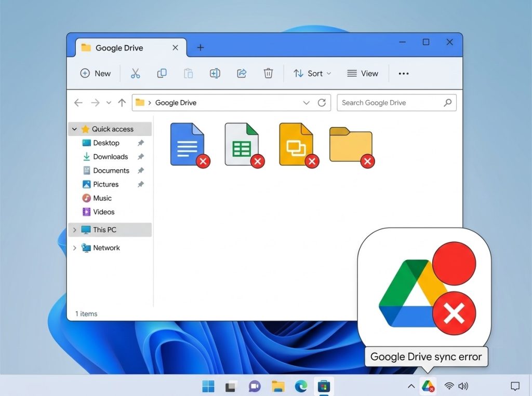Unpin Pictures using its pin icon
This screenshot has height=396, width=532.
coord(140,184)
